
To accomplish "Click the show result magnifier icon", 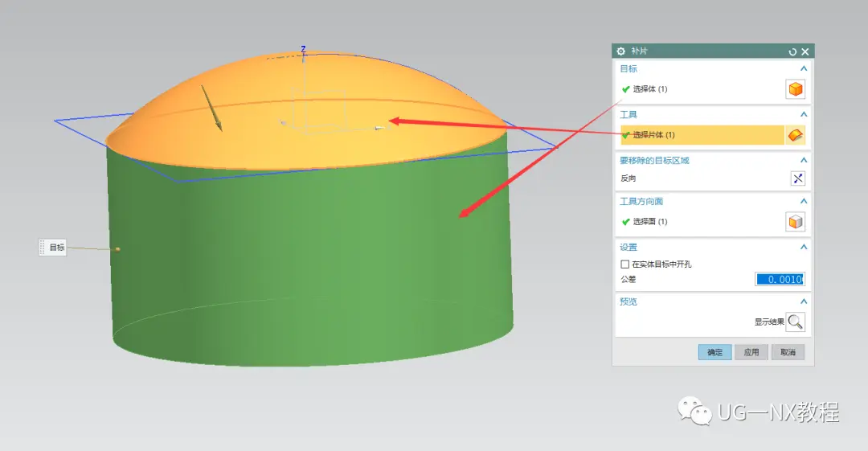I will point(796,322).
